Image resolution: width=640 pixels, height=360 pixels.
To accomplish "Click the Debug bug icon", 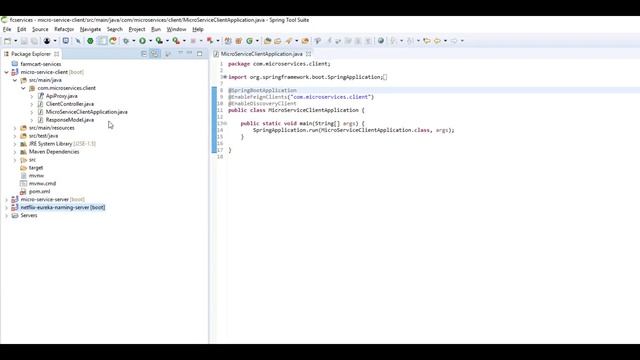I will pos(126,41).
